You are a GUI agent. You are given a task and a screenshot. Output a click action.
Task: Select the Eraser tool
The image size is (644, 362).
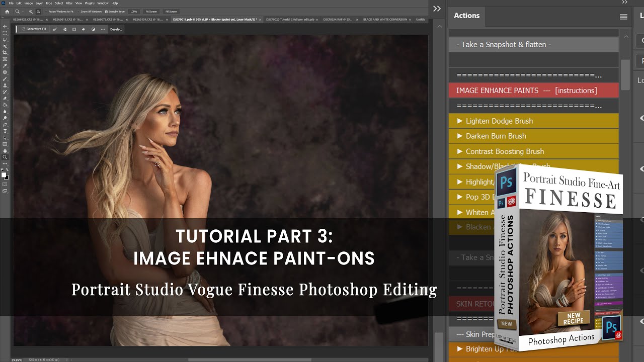tap(5, 98)
